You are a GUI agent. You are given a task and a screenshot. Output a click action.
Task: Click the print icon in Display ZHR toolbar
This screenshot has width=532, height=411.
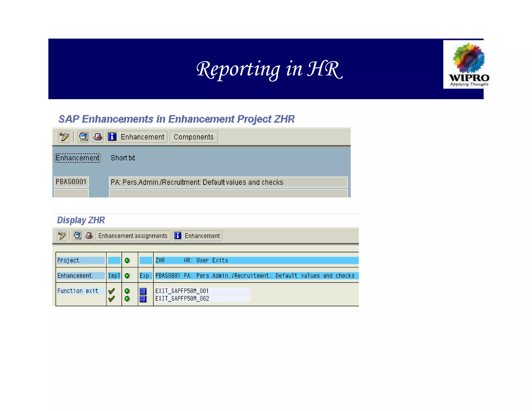pos(89,236)
